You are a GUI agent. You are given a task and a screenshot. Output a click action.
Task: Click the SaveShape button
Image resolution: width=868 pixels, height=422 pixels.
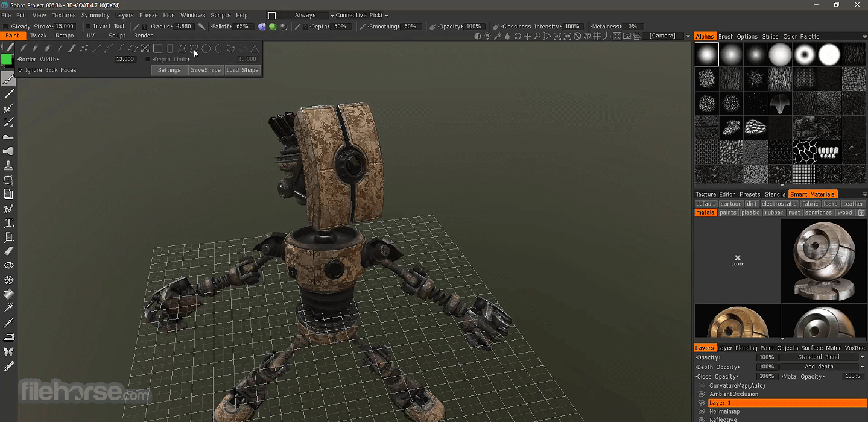[x=206, y=71]
